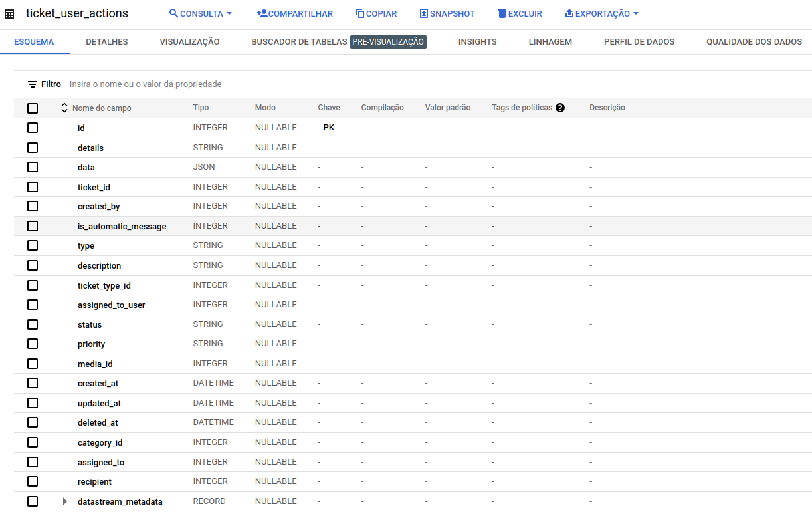Open the EXPORTAÇÃO dropdown menu
The width and height of the screenshot is (812, 514).
pos(601,13)
